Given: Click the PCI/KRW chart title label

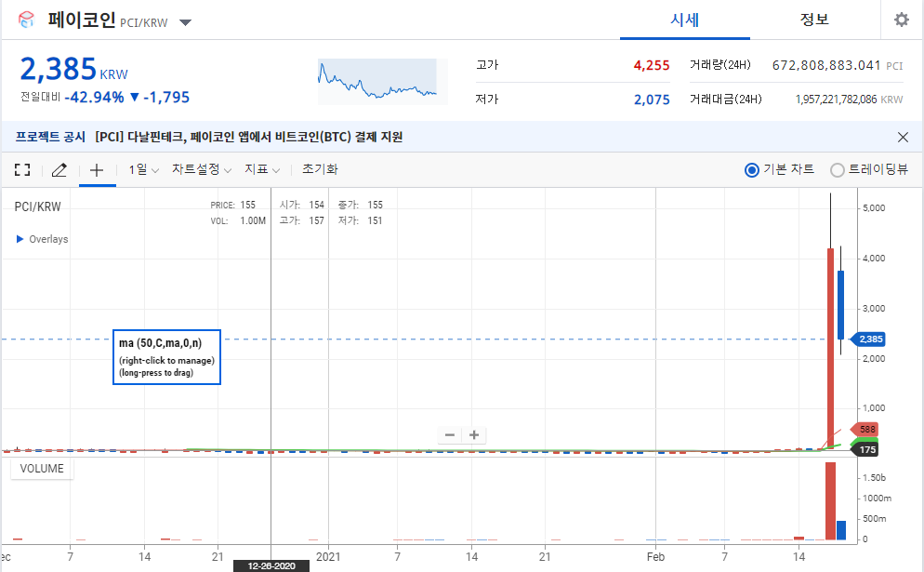Looking at the screenshot, I should pos(38,207).
